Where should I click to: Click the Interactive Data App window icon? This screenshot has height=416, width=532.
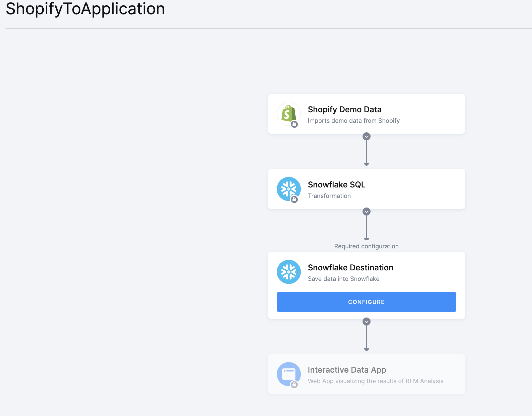coord(289,374)
